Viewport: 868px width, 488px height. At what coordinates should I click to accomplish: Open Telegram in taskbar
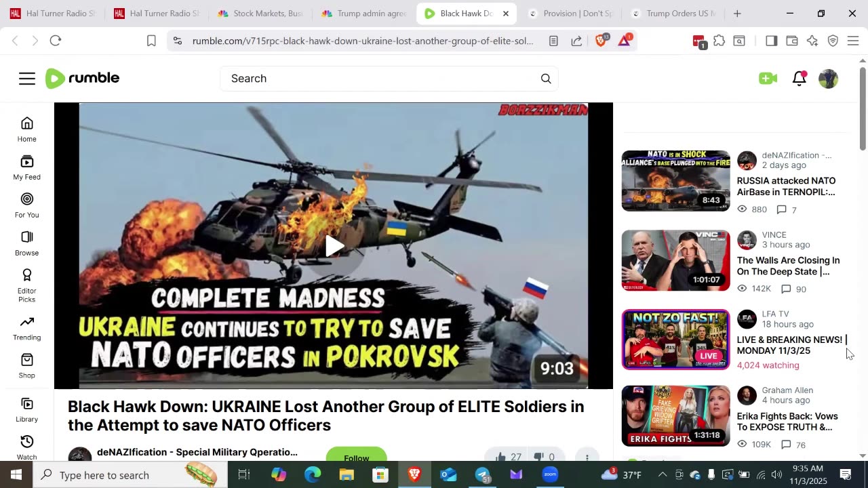(x=482, y=474)
